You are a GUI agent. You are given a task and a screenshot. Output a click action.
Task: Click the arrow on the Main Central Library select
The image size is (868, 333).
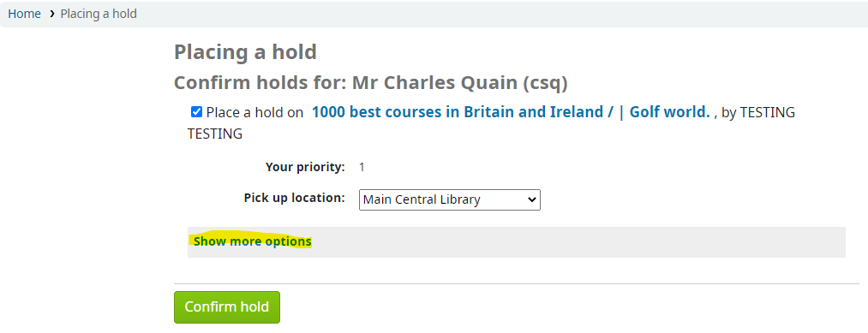click(532, 199)
